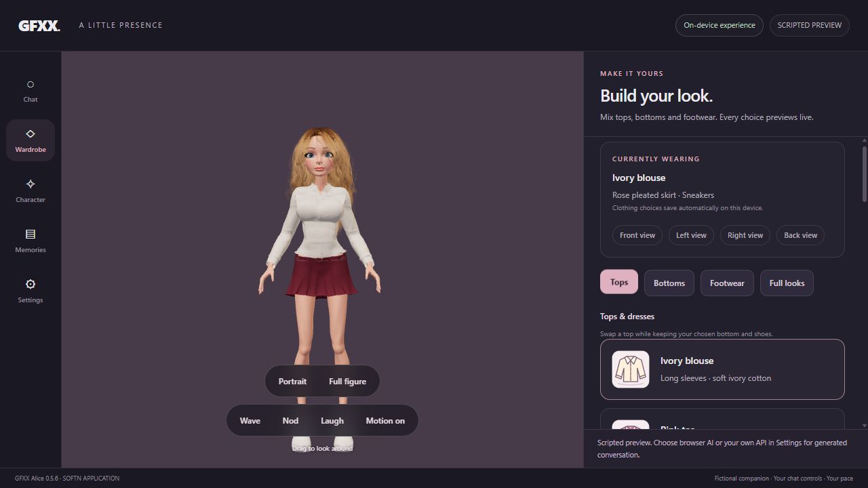The height and width of the screenshot is (488, 868).
Task: Click the 'Rose pleated skirt · Sneakers' text
Action: [663, 195]
